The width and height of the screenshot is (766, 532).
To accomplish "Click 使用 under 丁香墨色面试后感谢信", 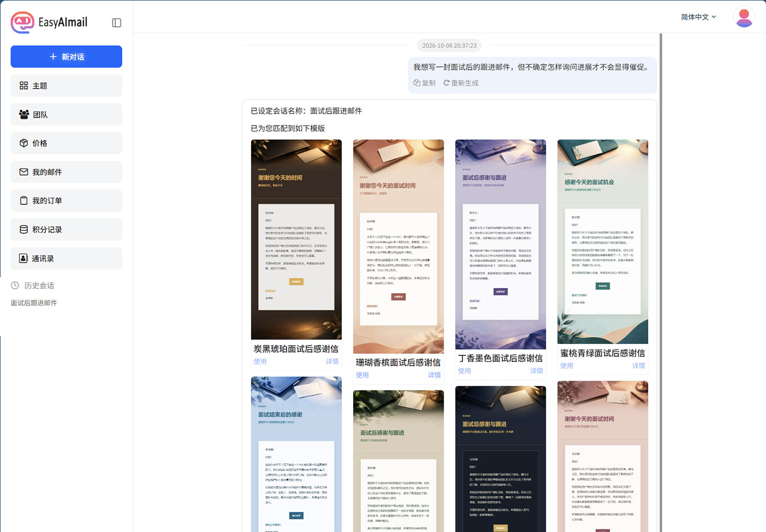I will [464, 371].
